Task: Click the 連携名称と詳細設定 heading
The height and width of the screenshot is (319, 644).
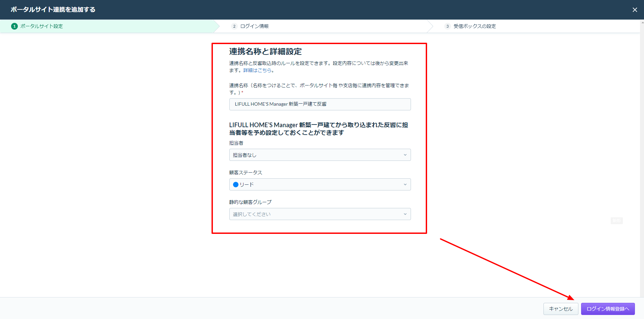Action: tap(266, 51)
